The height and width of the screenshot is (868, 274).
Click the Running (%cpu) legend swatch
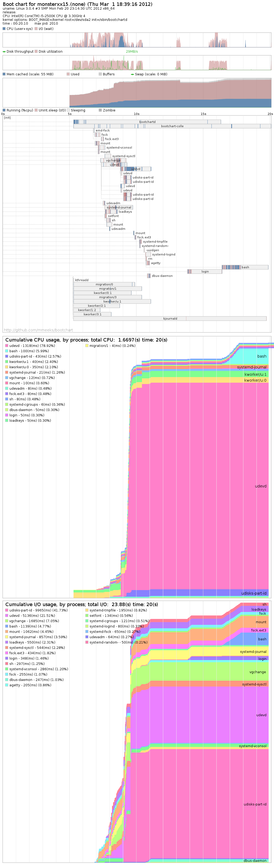[4, 110]
